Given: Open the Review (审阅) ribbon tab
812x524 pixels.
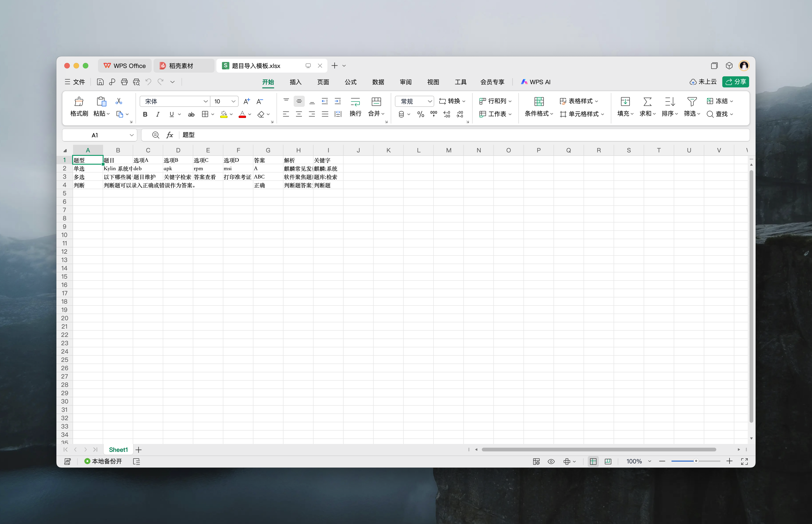Looking at the screenshot, I should 406,82.
